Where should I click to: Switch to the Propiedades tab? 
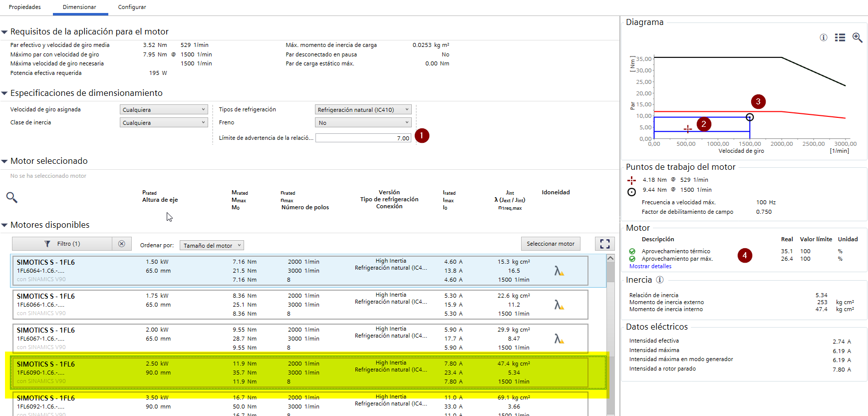(25, 7)
